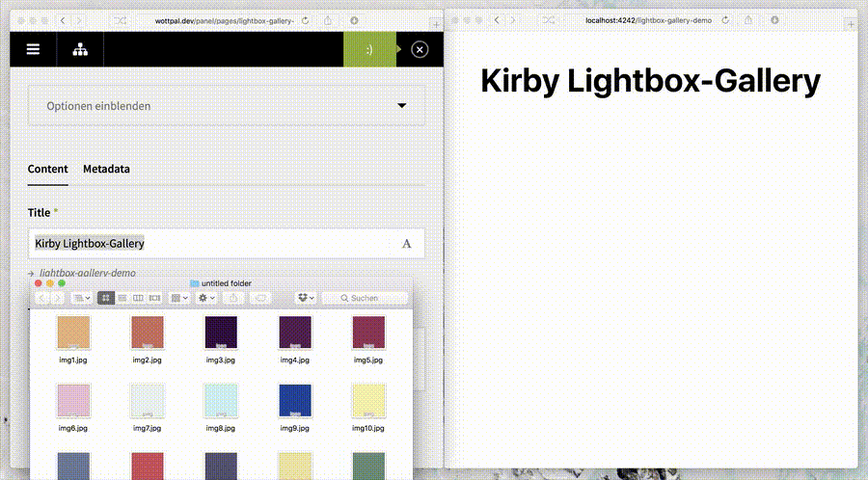Viewport: 868px width, 480px height.
Task: Click the localhost:4242 address bar
Action: [649, 20]
